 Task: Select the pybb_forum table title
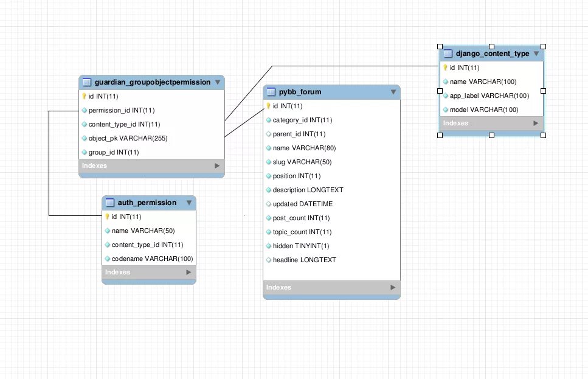pos(300,92)
